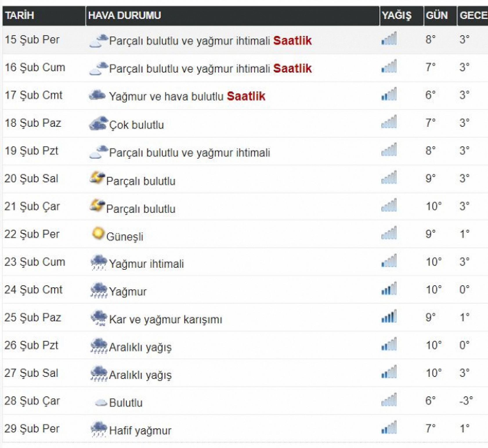Click the rain cloud icon for 24 Şub Cmt

pyautogui.click(x=99, y=290)
